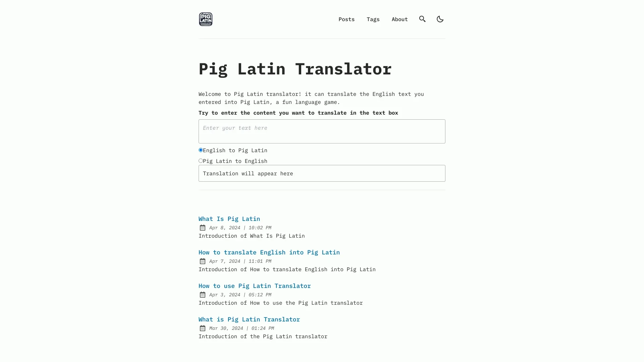The width and height of the screenshot is (644, 362).
Task: Click the Posts navigation icon
Action: (346, 19)
